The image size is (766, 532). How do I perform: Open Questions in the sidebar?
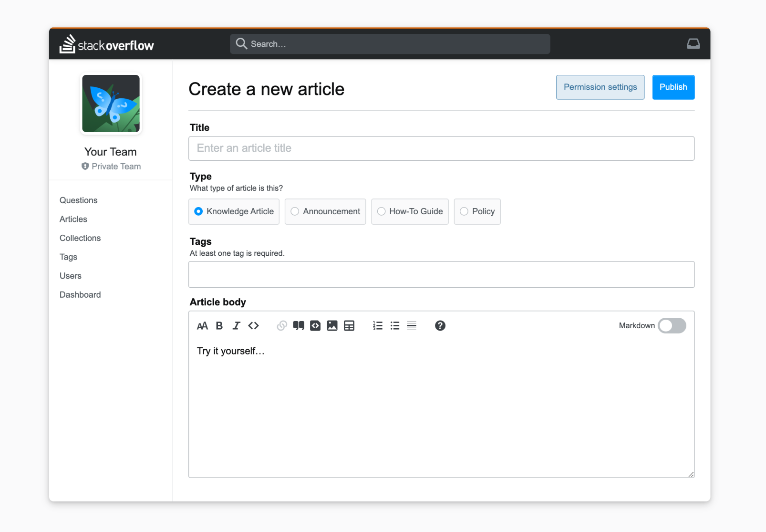[79, 200]
